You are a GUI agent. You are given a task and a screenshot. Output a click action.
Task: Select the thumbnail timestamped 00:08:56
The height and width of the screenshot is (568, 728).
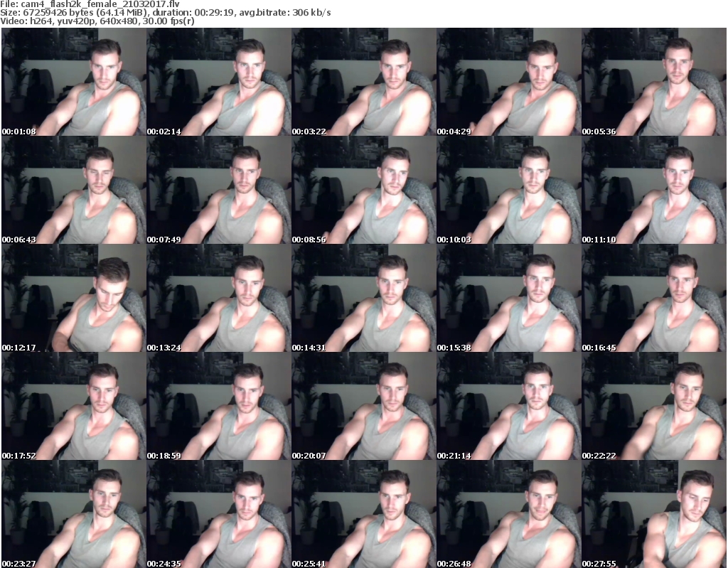coord(364,190)
